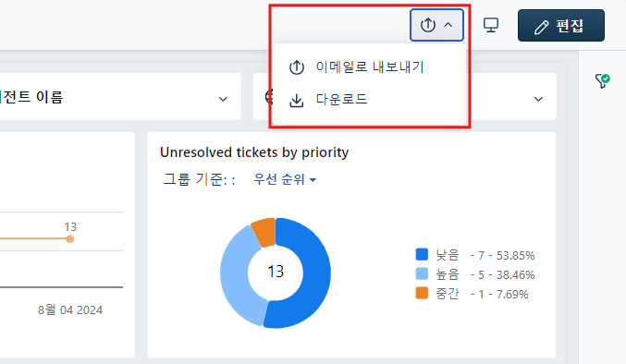Viewport: 626px width, 364px height.
Task: Click the Unresolved tickets by priority title
Action: coord(254,152)
